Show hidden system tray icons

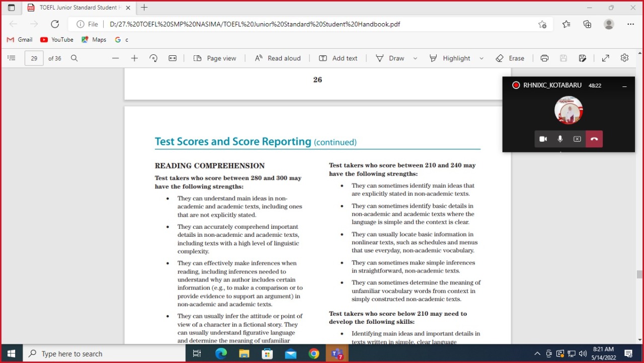click(x=537, y=353)
